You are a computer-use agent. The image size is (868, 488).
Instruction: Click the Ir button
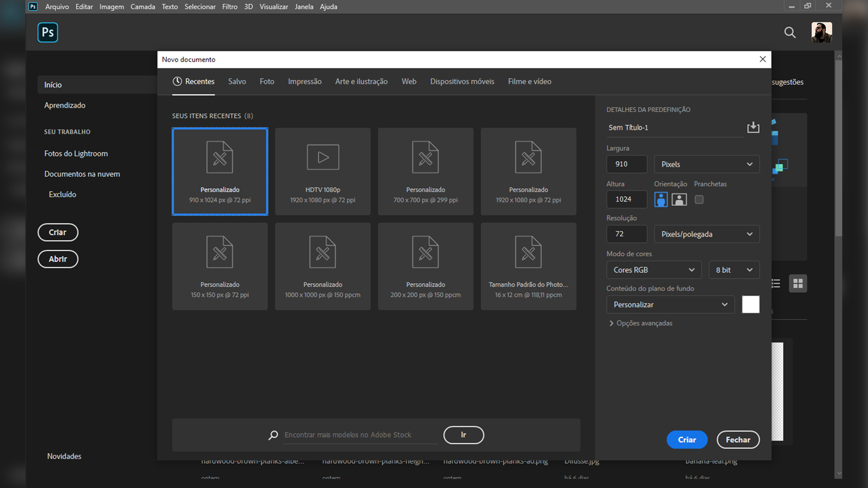tap(463, 435)
